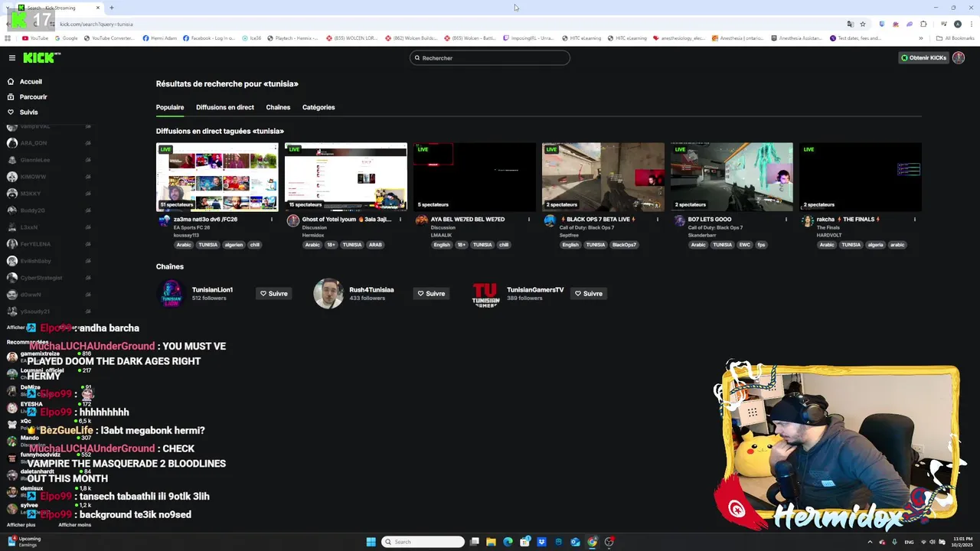Click the Windows Start button
980x551 pixels.
pos(371,542)
